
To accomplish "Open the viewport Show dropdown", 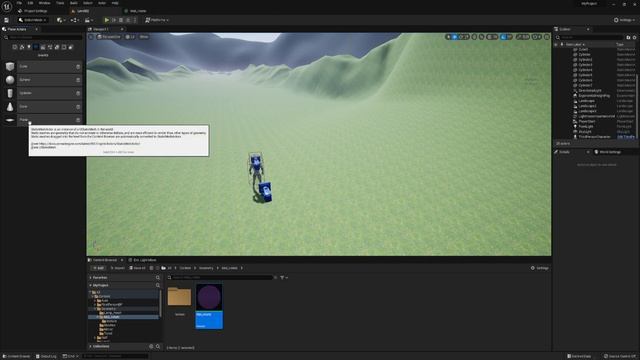I will click(x=144, y=37).
